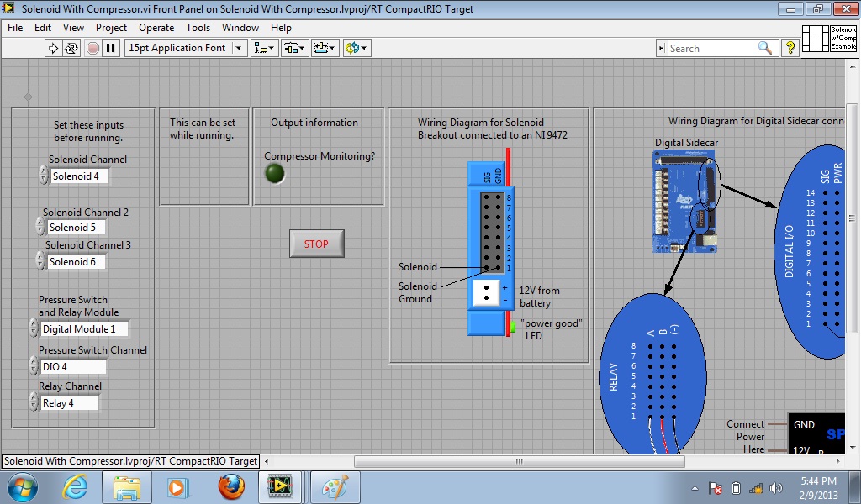Open Windows Media Player from the taskbar
This screenshot has width=861, height=504.
(x=178, y=487)
